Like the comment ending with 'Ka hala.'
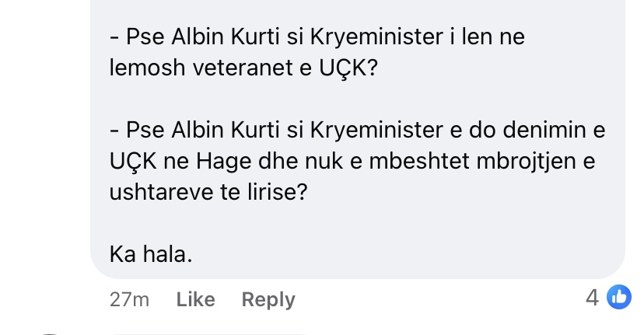This screenshot has width=644, height=335. (x=195, y=299)
